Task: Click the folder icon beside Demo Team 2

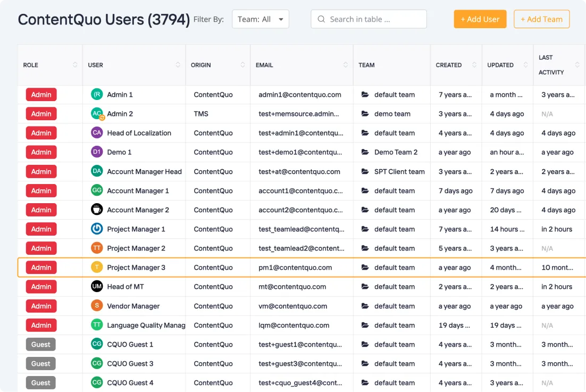Action: 365,152
